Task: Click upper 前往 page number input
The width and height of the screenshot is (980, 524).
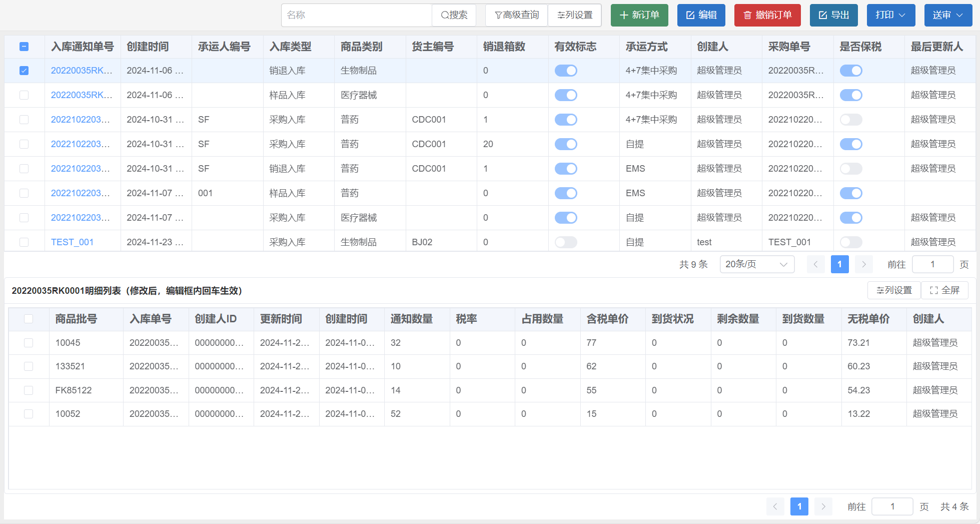Action: click(x=932, y=264)
